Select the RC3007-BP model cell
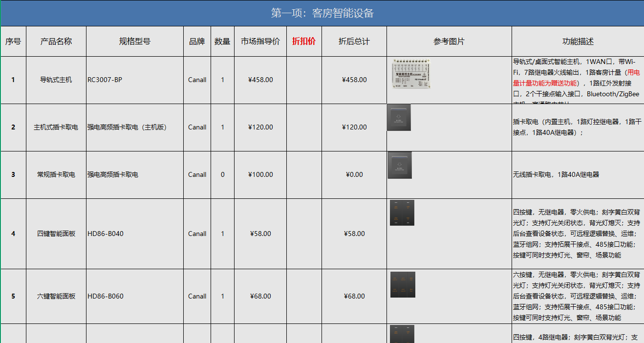The height and width of the screenshot is (343, 644). [x=135, y=80]
